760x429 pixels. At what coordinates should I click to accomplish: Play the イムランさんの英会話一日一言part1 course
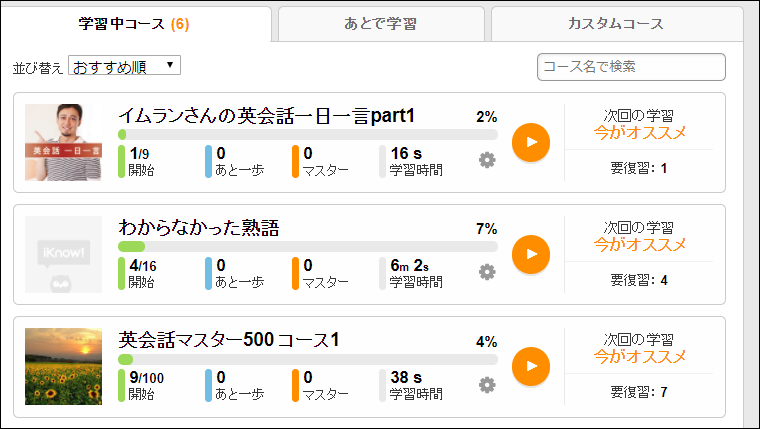pyautogui.click(x=531, y=142)
